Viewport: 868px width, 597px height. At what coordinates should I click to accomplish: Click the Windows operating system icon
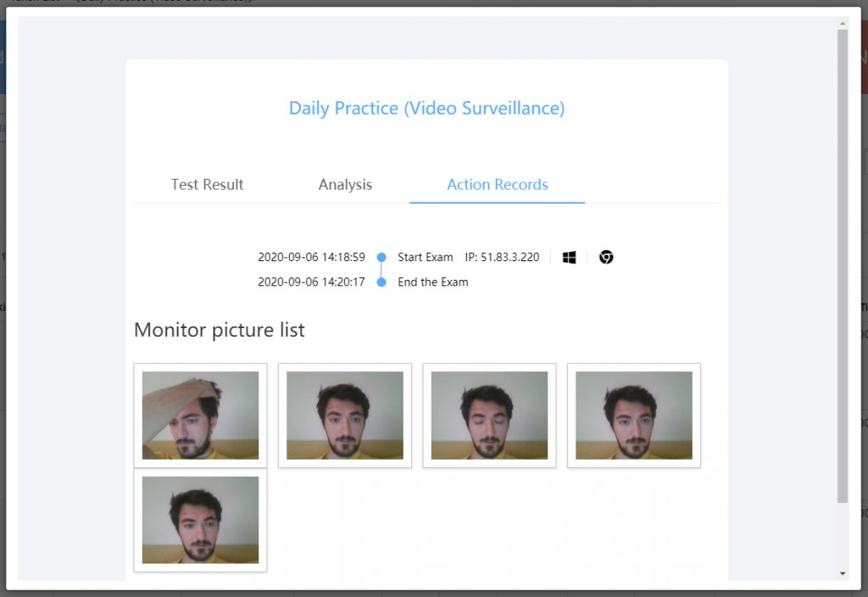coord(569,257)
